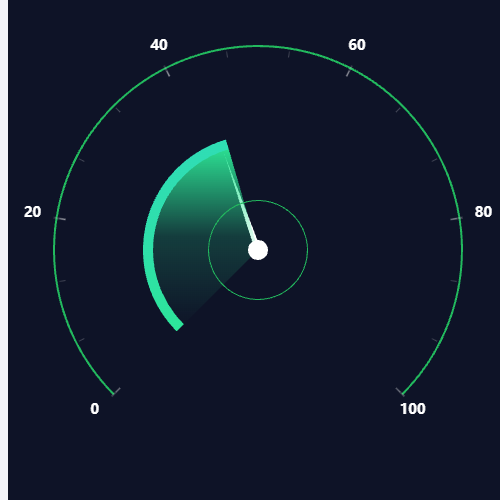Click the major tick mark at 80

[456, 218]
